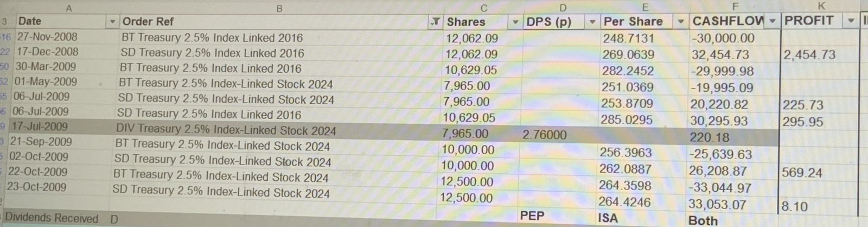Select column B header
This screenshot has height=227, width=868.
279,8
